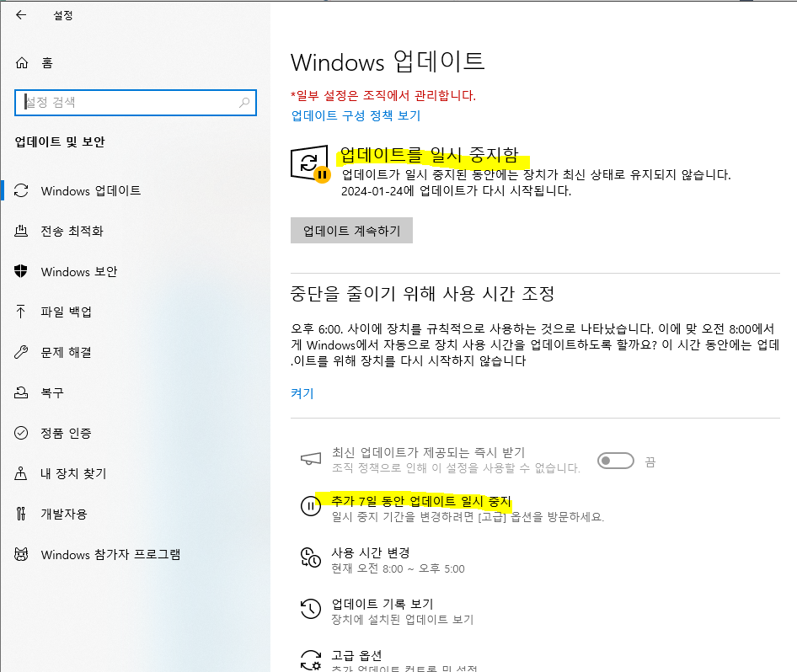Toggle 최신 업데이트가 제공되는 즉시 받기 switch
Image resolution: width=797 pixels, height=672 pixels.
point(616,461)
